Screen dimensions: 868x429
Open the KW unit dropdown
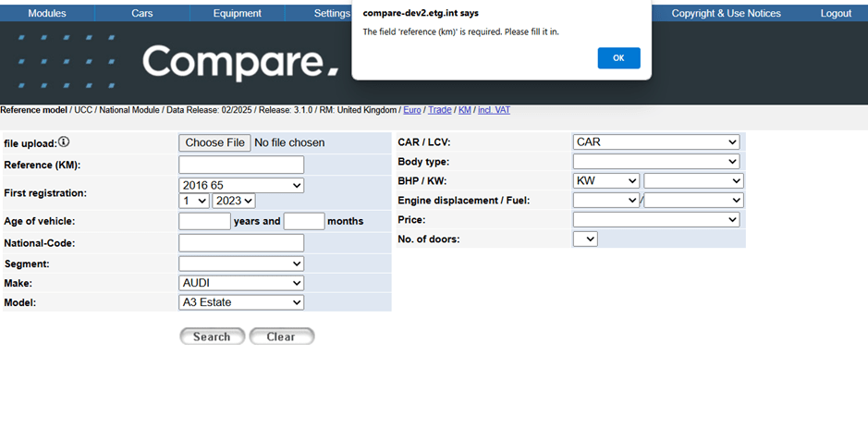pyautogui.click(x=605, y=181)
